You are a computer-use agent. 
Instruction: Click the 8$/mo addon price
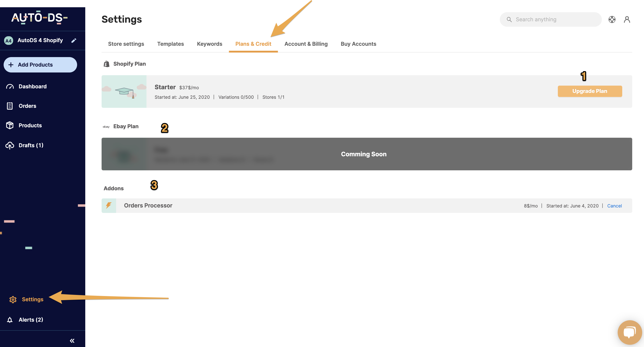coord(531,206)
